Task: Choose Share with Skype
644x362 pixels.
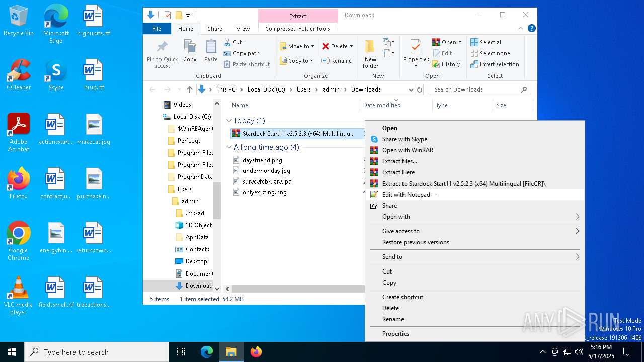Action: coord(475,139)
